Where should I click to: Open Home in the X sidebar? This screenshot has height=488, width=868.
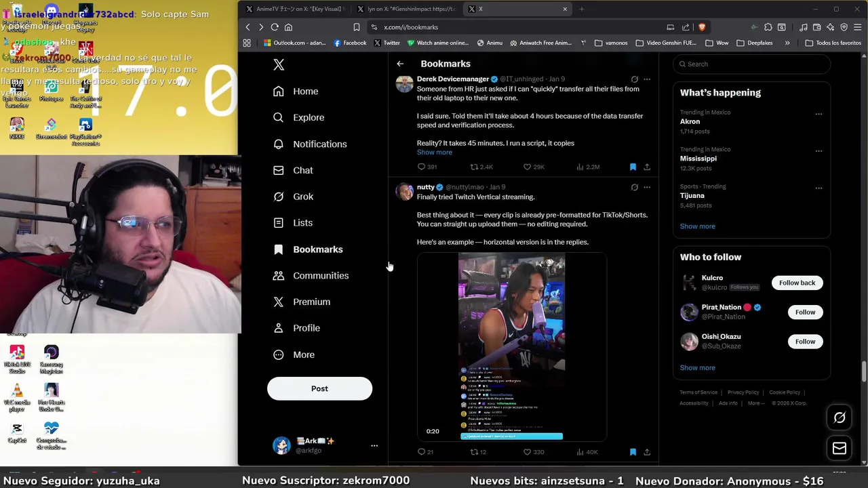(x=296, y=91)
